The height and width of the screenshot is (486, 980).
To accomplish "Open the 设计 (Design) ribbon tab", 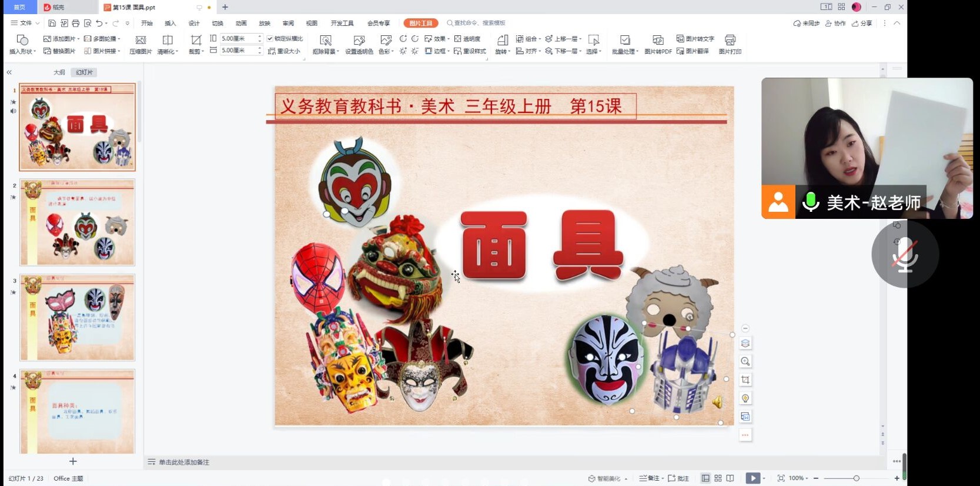I will tap(194, 23).
